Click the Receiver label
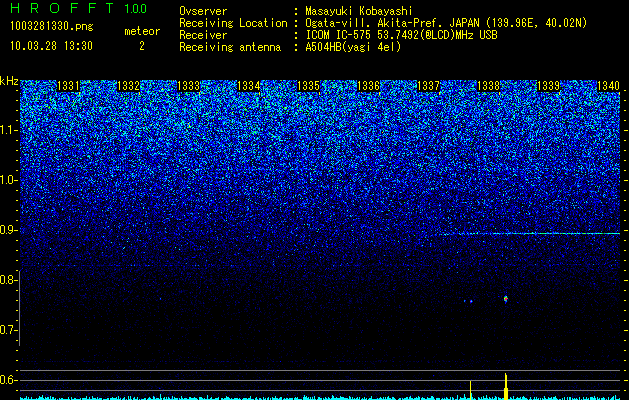 click(x=203, y=35)
